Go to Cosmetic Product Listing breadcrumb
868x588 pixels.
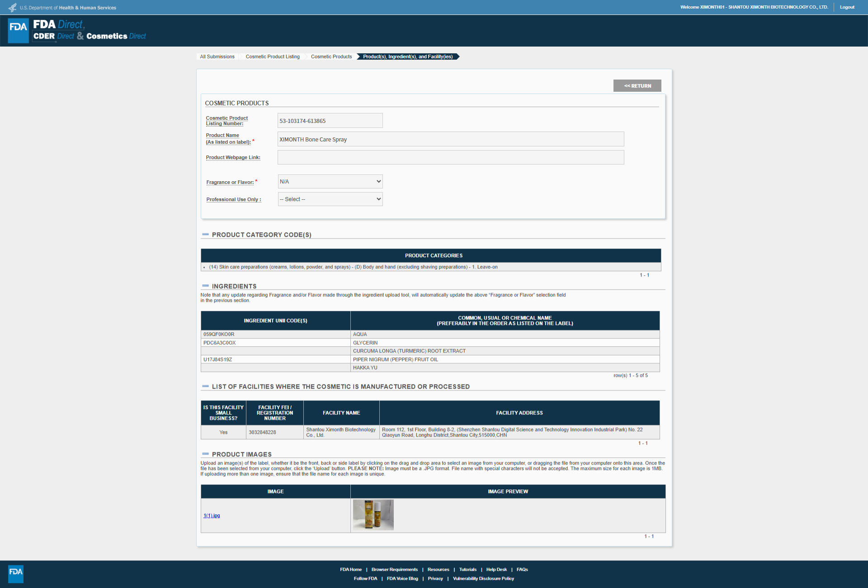273,56
